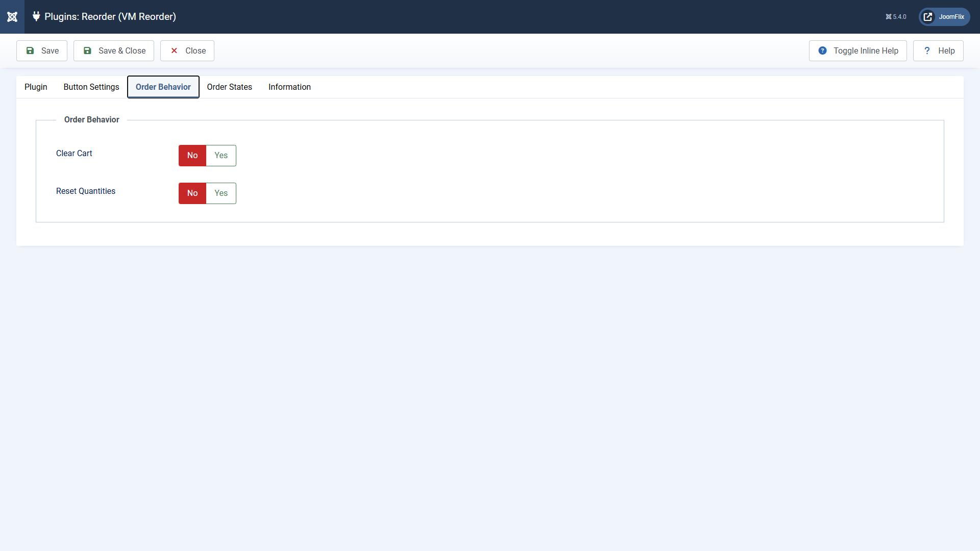Click the Joomla logo icon

pyautogui.click(x=12, y=17)
